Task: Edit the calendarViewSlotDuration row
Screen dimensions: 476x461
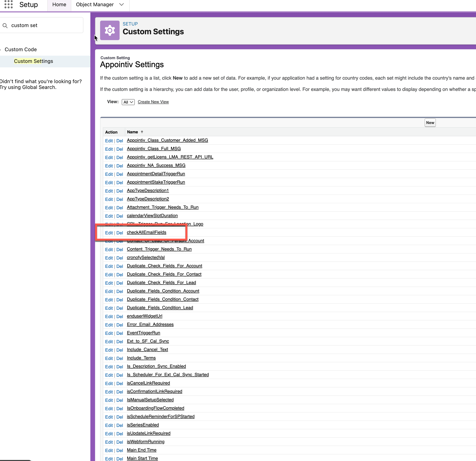Action: [109, 216]
